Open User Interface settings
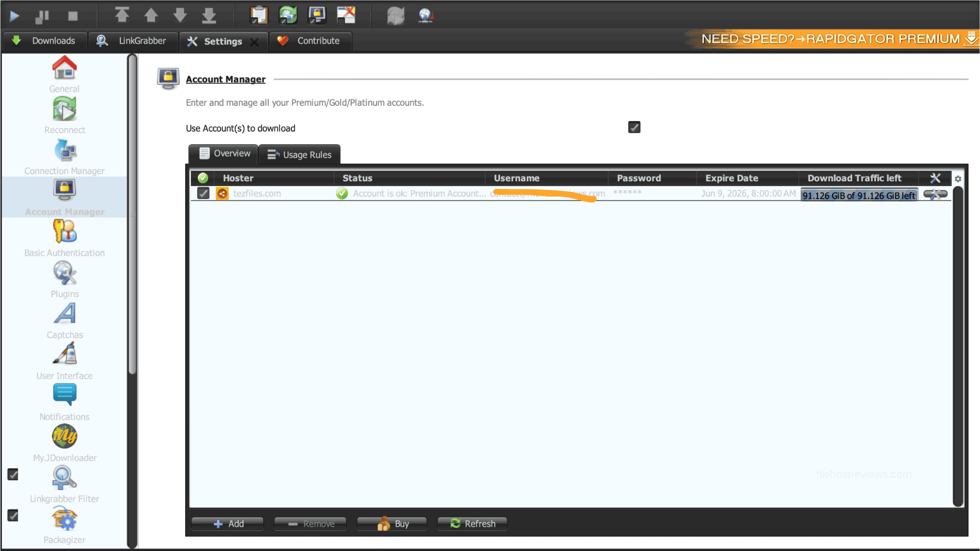This screenshot has width=980, height=551. click(64, 362)
